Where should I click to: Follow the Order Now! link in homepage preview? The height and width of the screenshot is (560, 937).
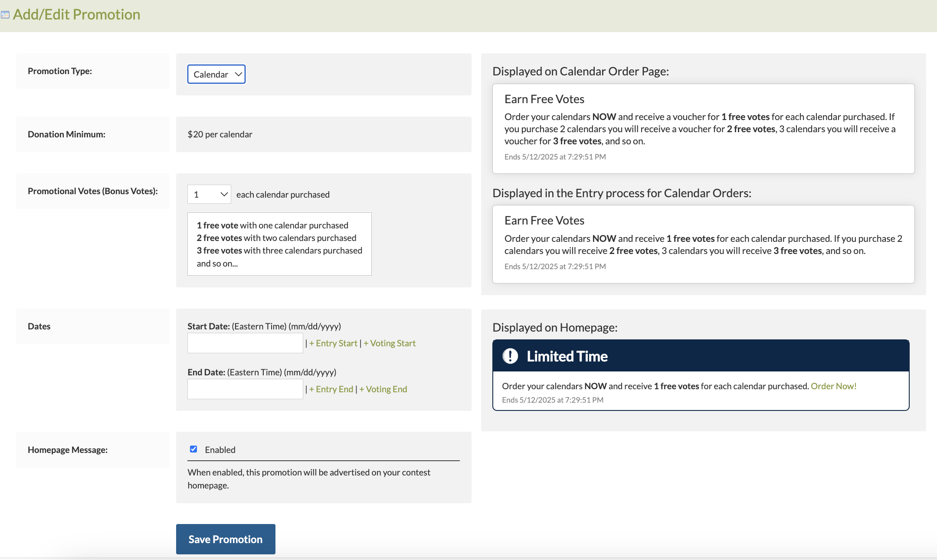[833, 386]
